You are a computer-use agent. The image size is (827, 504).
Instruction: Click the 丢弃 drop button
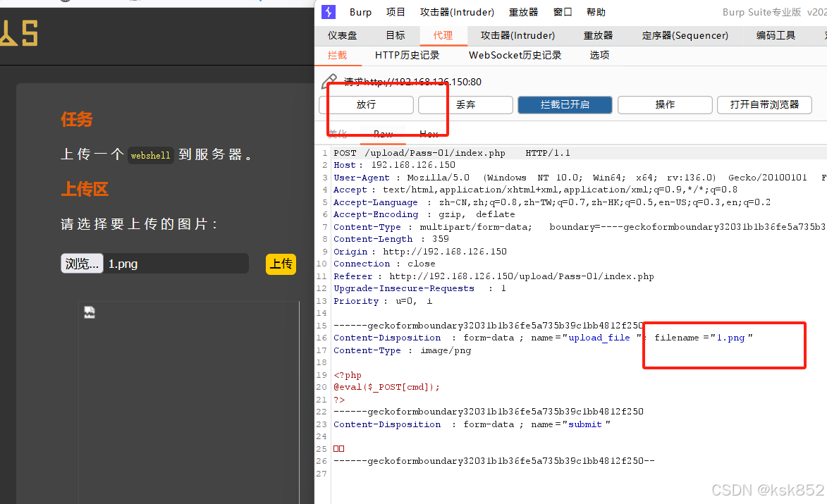pyautogui.click(x=466, y=105)
